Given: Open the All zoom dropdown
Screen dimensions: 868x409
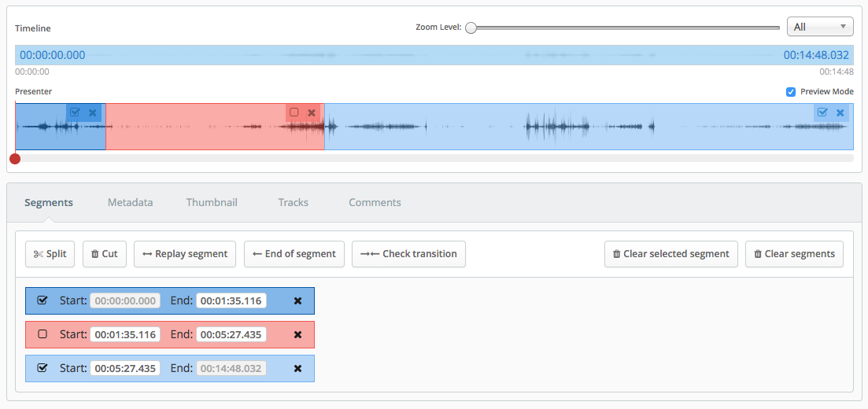Looking at the screenshot, I should (820, 27).
